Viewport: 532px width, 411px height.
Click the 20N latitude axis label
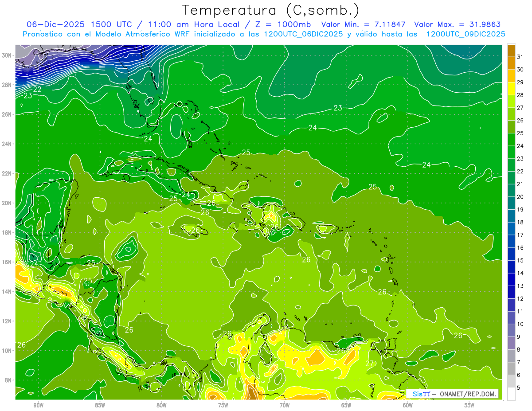click(x=8, y=203)
